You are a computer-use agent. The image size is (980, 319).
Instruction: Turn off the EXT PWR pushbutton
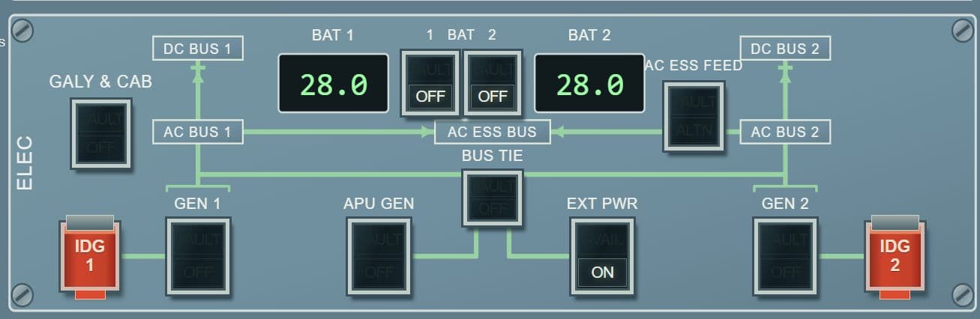coord(602,255)
